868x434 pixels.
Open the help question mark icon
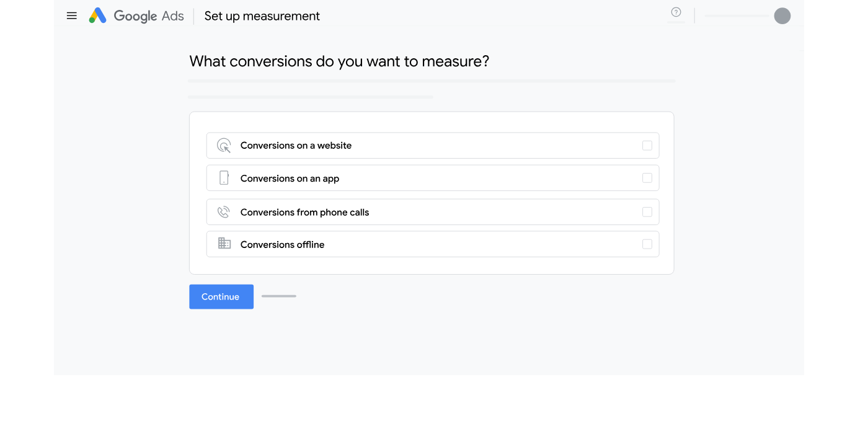point(676,12)
